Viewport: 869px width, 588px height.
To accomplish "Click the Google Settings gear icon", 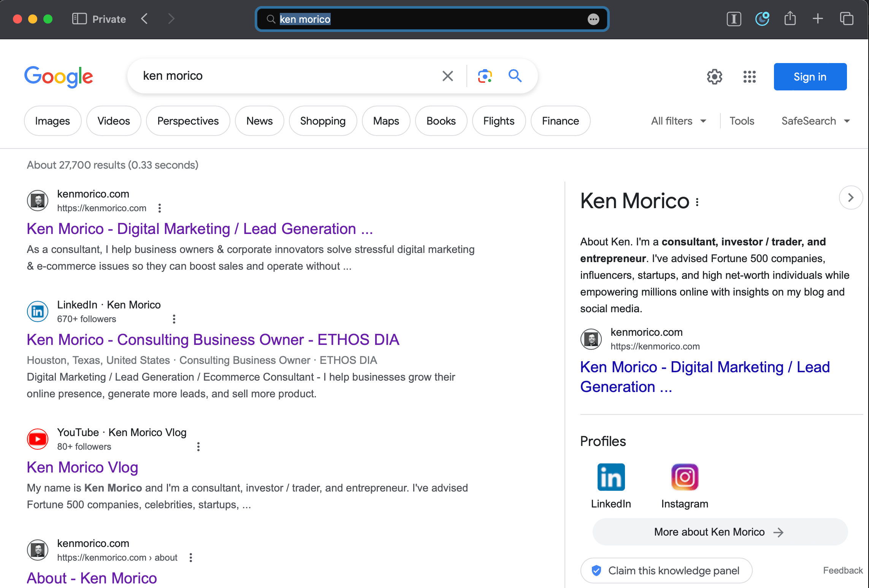I will pyautogui.click(x=714, y=77).
